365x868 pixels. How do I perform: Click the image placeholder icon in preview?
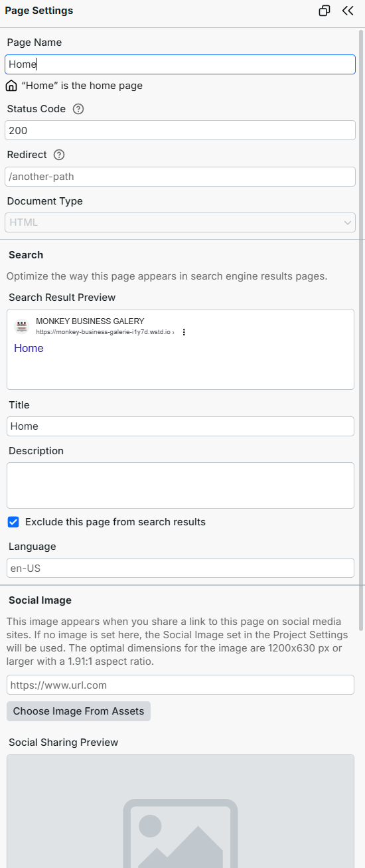181,833
